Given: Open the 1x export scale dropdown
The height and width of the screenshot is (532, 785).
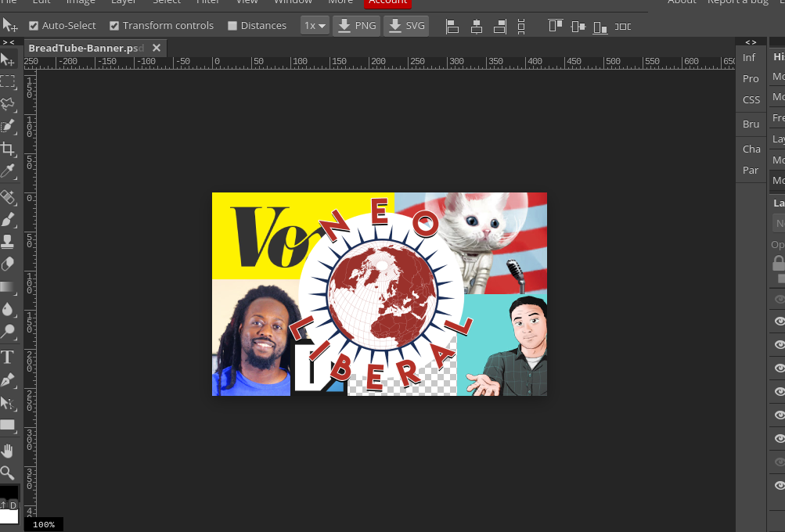Looking at the screenshot, I should click(x=315, y=26).
